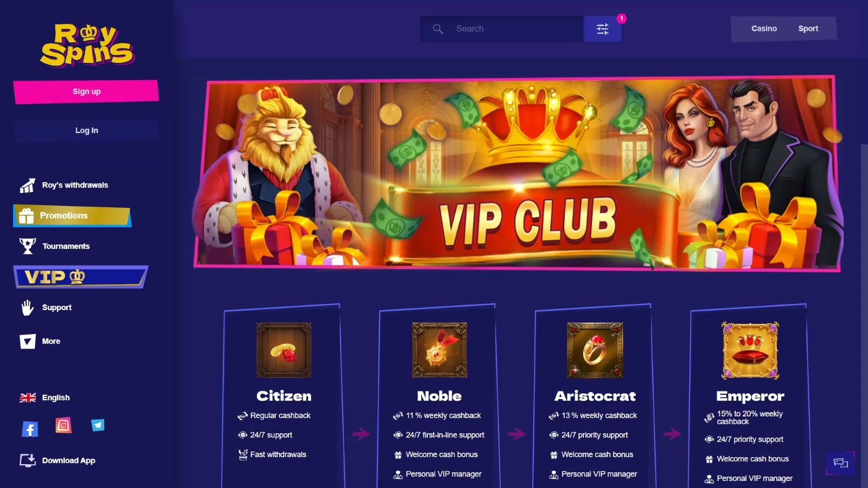Screen dimensions: 868x488
Task: Switch to the Sport tab
Action: point(808,29)
